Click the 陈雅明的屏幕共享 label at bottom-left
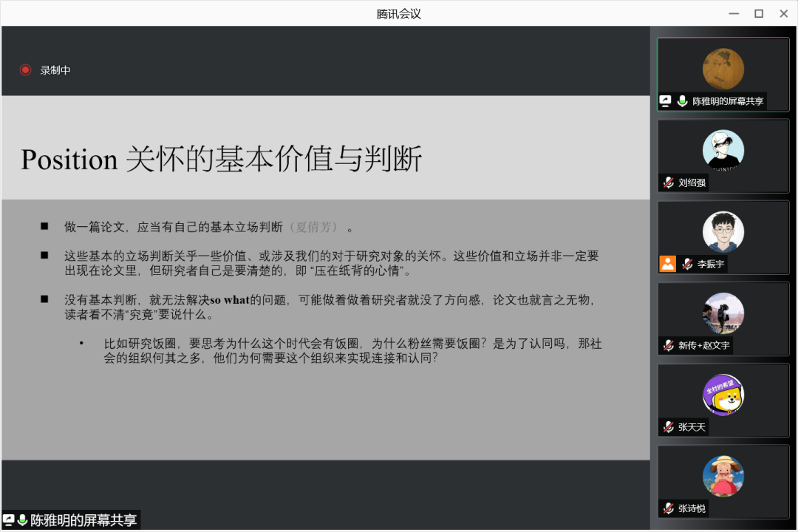The height and width of the screenshot is (532, 798). pyautogui.click(x=83, y=520)
